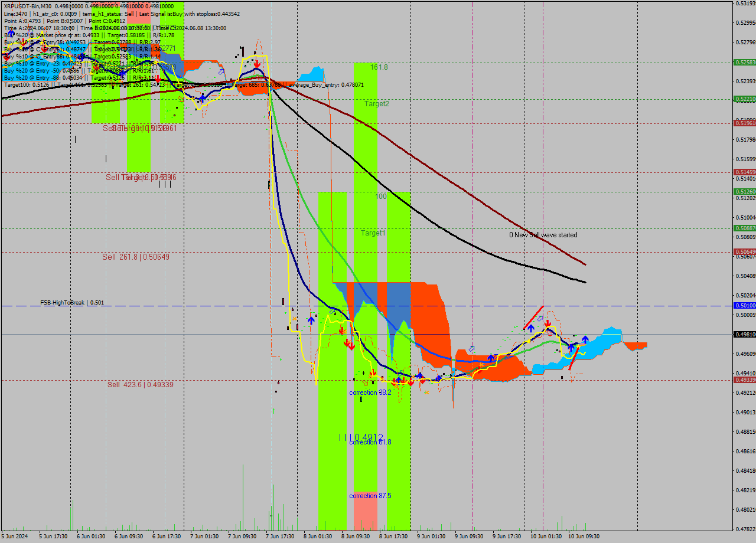Click the blue 0.50100 price tag
Screen dimensions: 756x543
[744, 305]
